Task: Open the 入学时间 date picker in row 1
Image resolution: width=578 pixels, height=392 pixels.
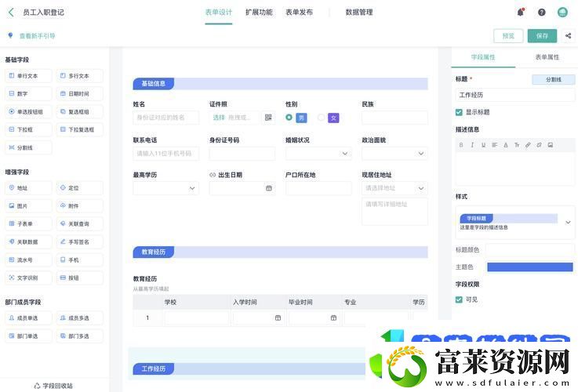Action: click(x=278, y=318)
